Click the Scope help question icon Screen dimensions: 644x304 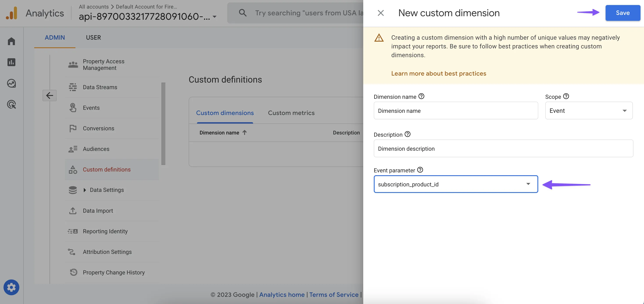(566, 96)
